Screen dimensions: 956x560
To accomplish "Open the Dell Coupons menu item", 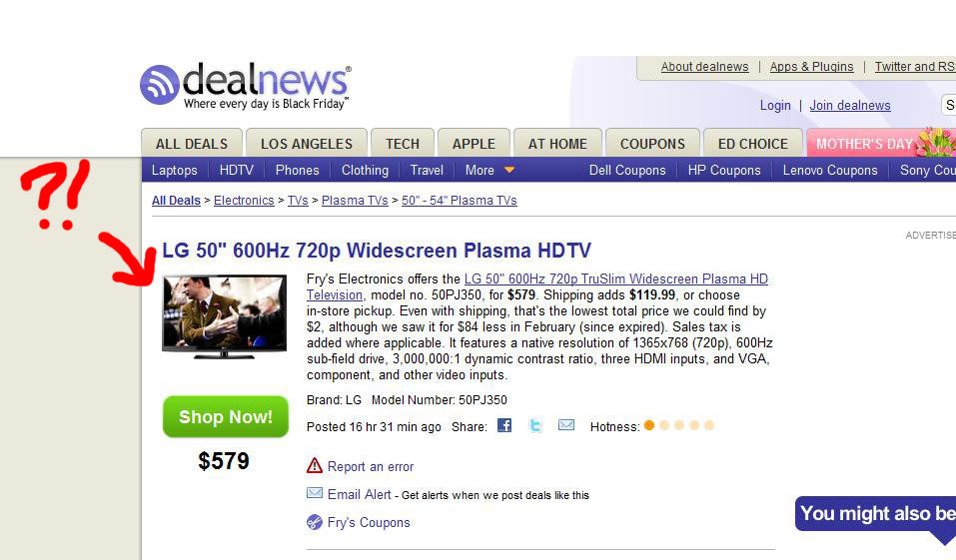I will [x=627, y=170].
